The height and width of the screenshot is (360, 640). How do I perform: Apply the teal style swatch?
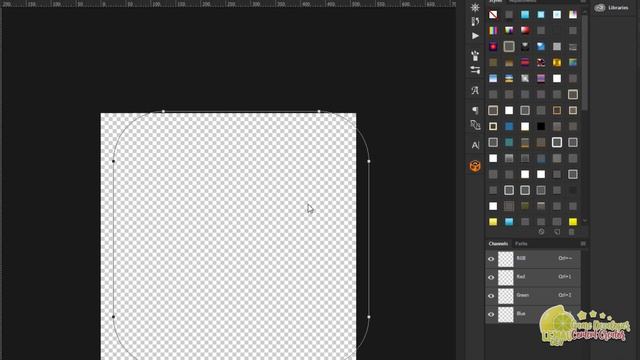click(509, 142)
